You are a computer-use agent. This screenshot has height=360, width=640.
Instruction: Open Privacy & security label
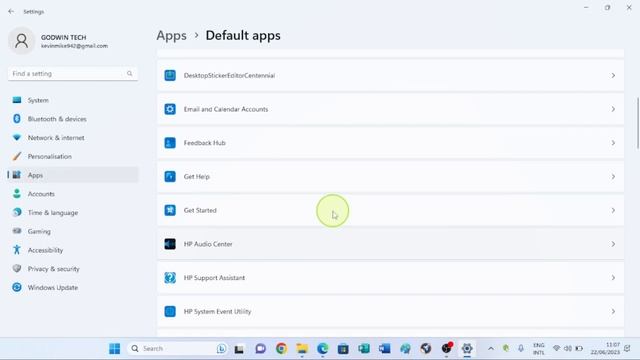click(53, 269)
